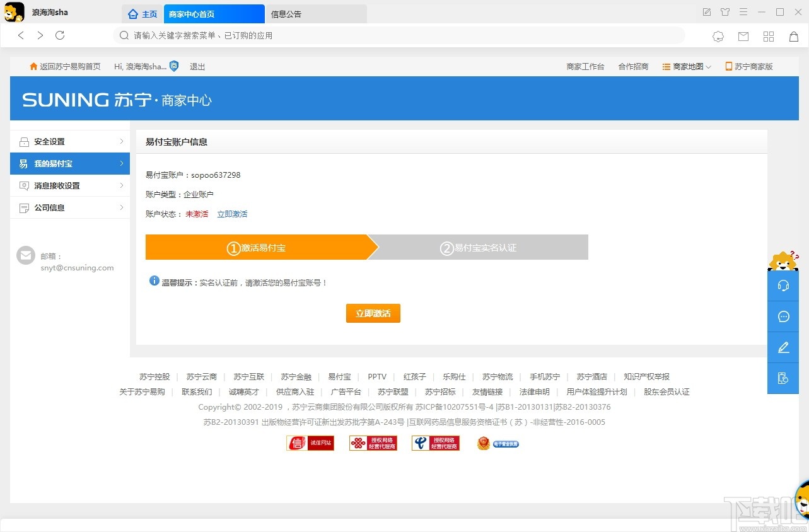This screenshot has width=809, height=532.
Task: Click the orange 立即激活 button
Action: coord(373,313)
